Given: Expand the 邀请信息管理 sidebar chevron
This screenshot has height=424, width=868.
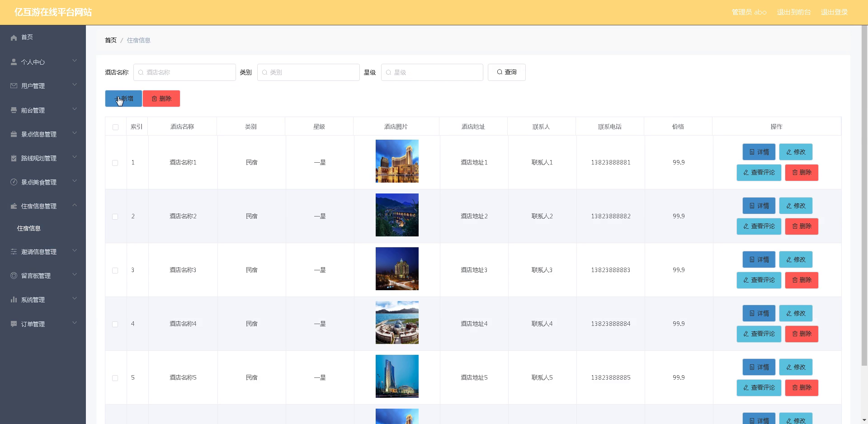Looking at the screenshot, I should (75, 250).
